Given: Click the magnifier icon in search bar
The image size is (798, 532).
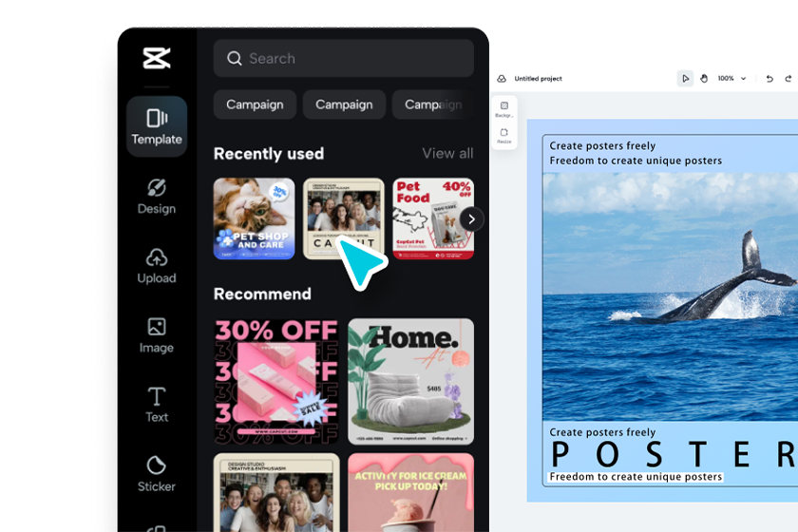Looking at the screenshot, I should point(234,59).
